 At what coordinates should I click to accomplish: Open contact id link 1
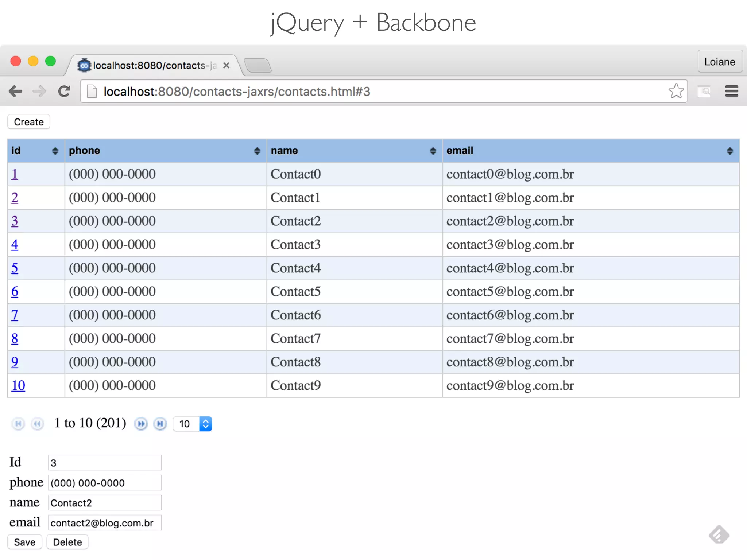tap(15, 174)
